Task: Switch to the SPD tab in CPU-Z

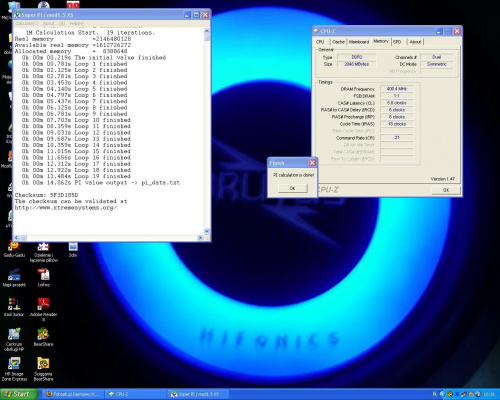Action: point(397,42)
